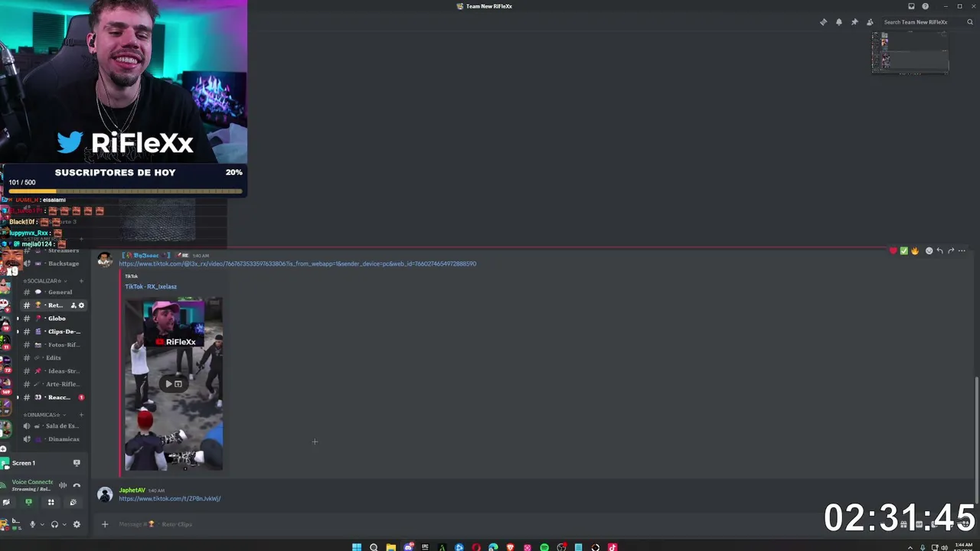Join the Backstage voice channel
Screen dimensions: 980x551
click(x=54, y=264)
